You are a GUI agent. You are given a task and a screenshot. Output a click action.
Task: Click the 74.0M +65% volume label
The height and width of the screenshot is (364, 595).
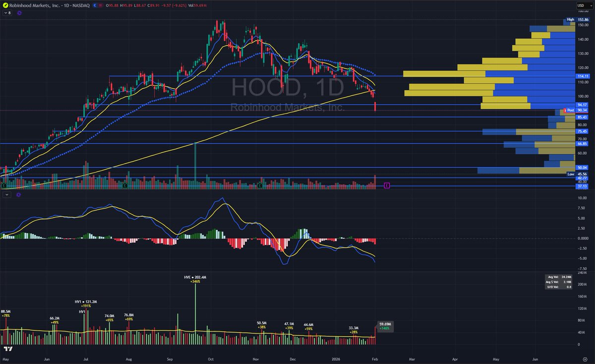coord(110,318)
